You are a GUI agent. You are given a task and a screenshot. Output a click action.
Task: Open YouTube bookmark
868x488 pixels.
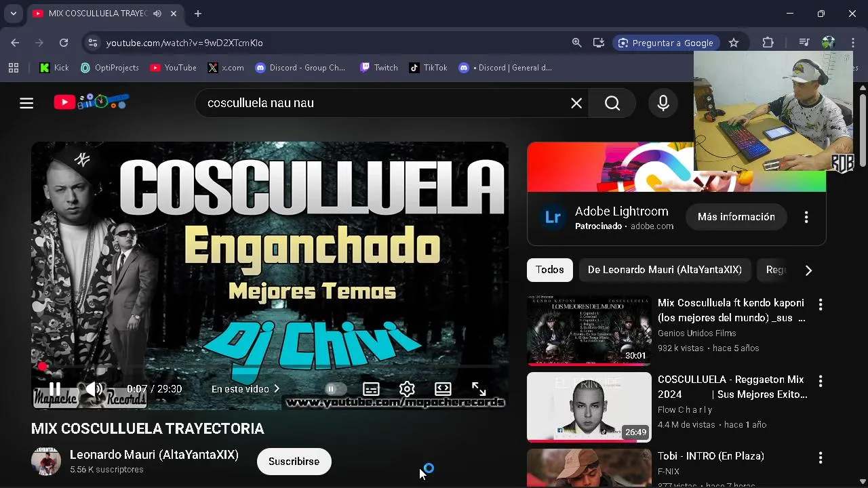(173, 68)
